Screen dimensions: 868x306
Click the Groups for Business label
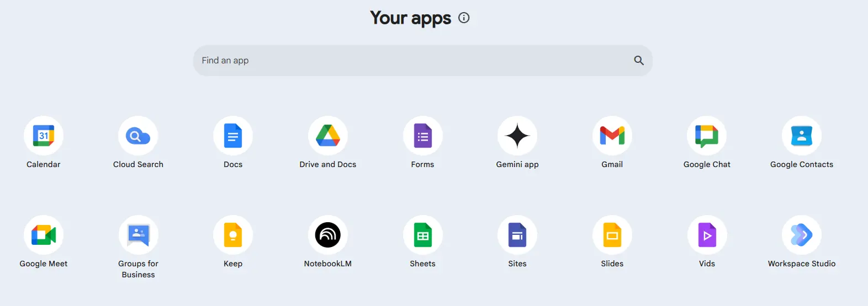(x=138, y=269)
